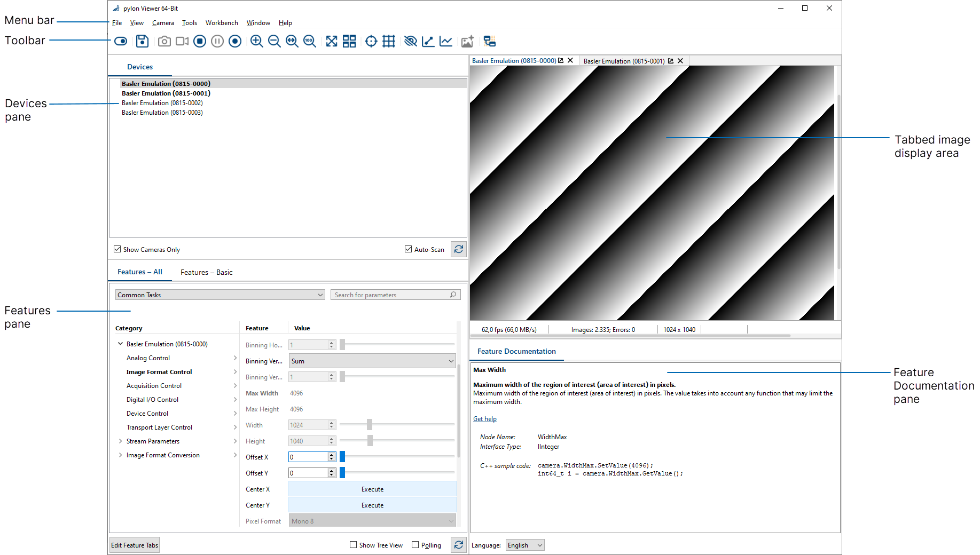This screenshot has width=980, height=555.
Task: Select the Features – All tab
Action: (x=140, y=272)
